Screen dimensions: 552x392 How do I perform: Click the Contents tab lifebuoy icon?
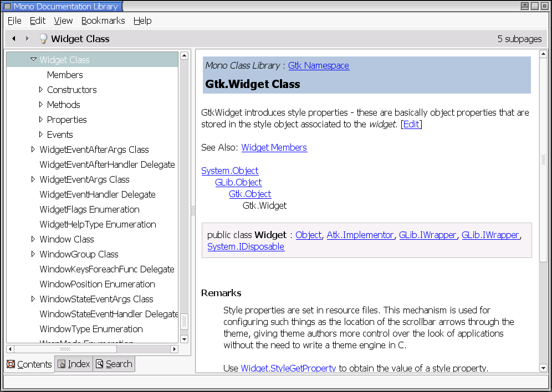click(x=11, y=364)
